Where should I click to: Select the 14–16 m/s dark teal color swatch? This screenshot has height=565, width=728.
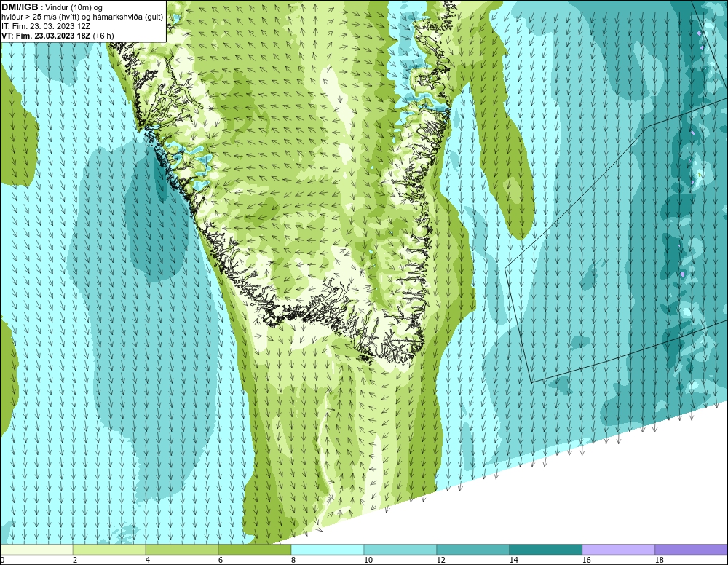pos(545,550)
